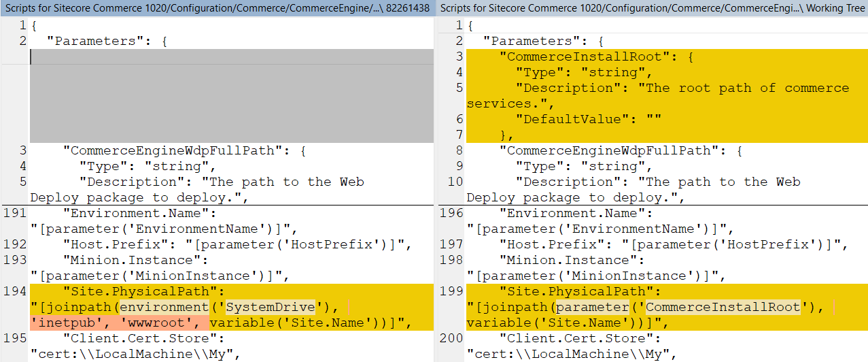
Task: Select the Working Tree pane header
Action: 653,8
